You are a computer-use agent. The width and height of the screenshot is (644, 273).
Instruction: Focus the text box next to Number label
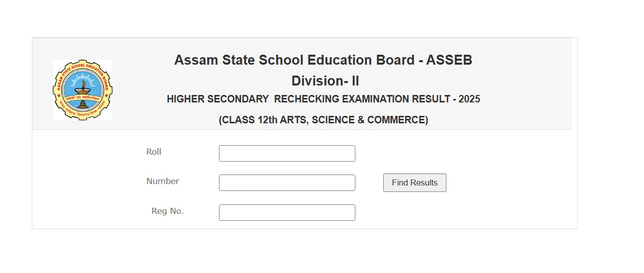pyautogui.click(x=287, y=182)
